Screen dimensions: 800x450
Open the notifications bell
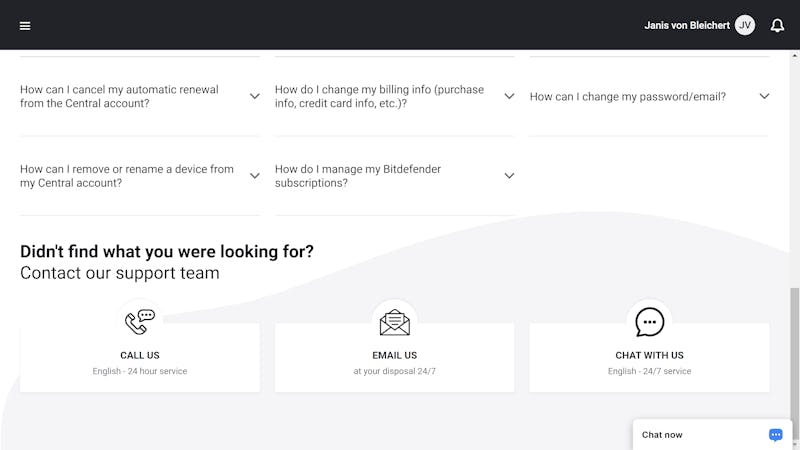777,26
